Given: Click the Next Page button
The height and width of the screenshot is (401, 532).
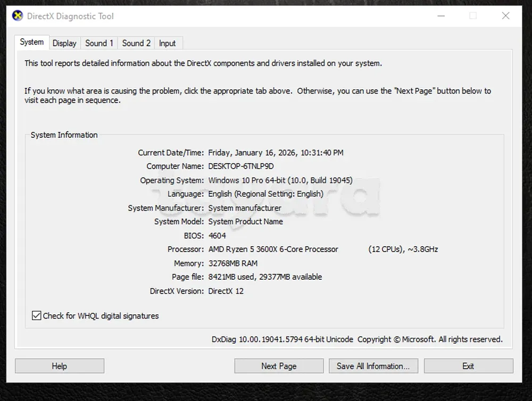Looking at the screenshot, I should [279, 366].
